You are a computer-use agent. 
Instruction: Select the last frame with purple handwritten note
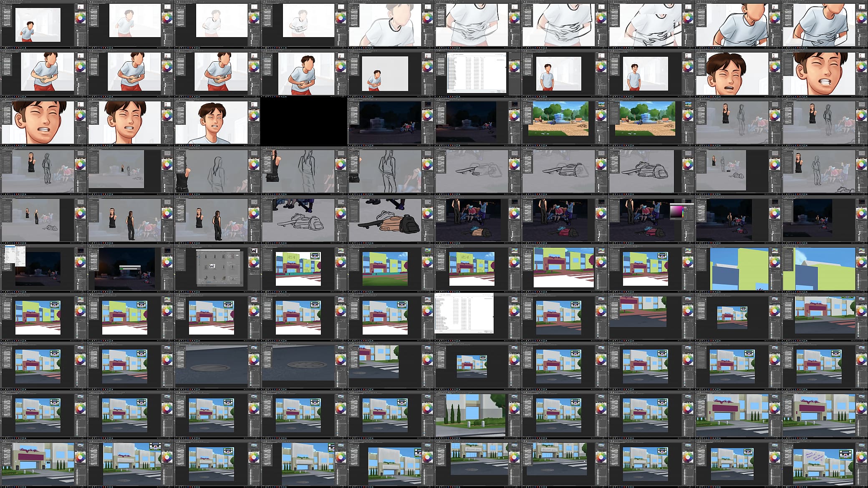pyautogui.click(x=825, y=463)
